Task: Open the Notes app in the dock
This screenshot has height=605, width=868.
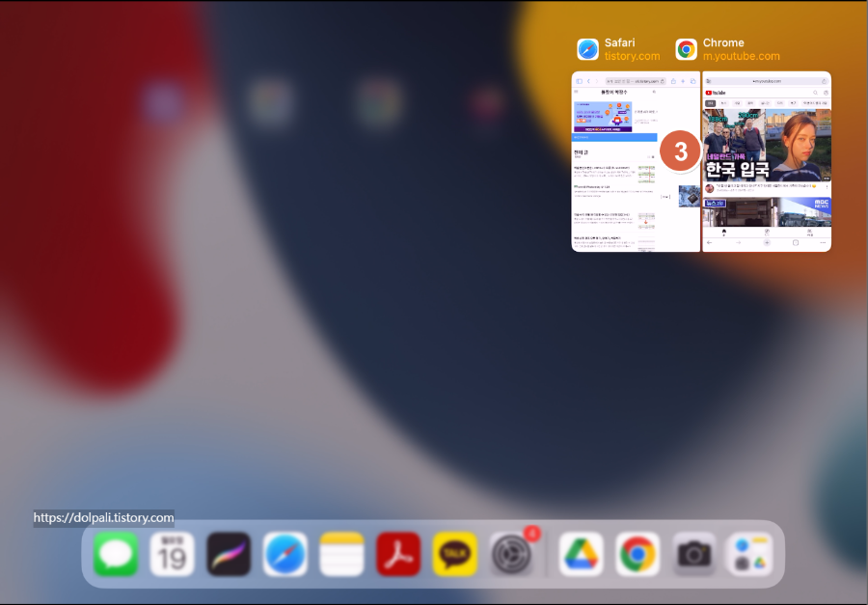Action: point(341,554)
